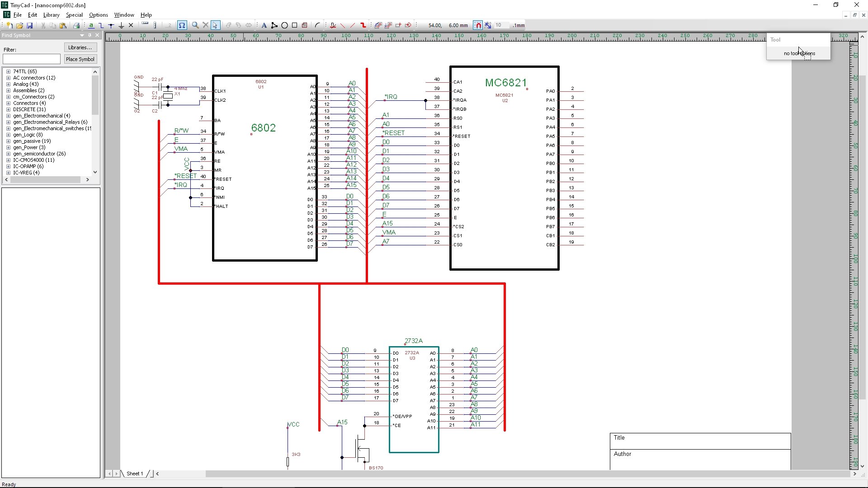Expand the gen_Logic library node
Image resolution: width=868 pixels, height=488 pixels.
point(8,135)
